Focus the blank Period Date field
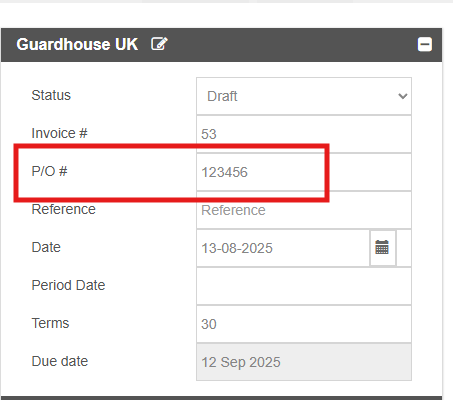 click(304, 286)
